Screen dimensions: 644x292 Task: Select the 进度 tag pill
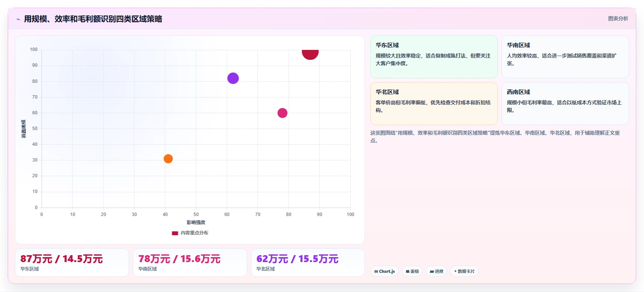(436, 271)
